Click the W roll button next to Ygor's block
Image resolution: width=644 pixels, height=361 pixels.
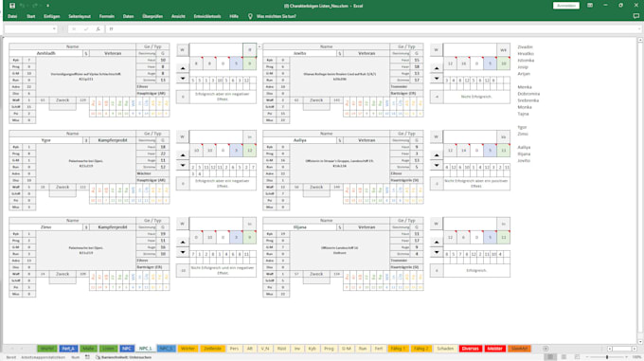click(x=183, y=136)
